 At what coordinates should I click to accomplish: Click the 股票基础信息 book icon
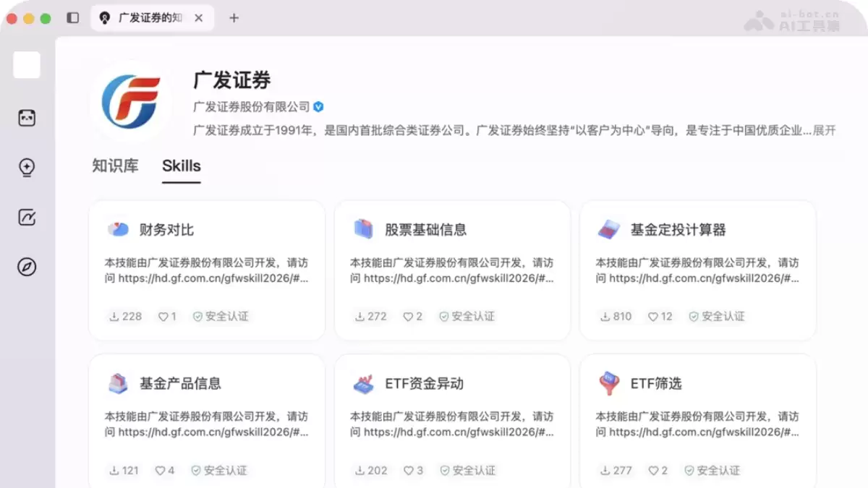click(x=363, y=230)
